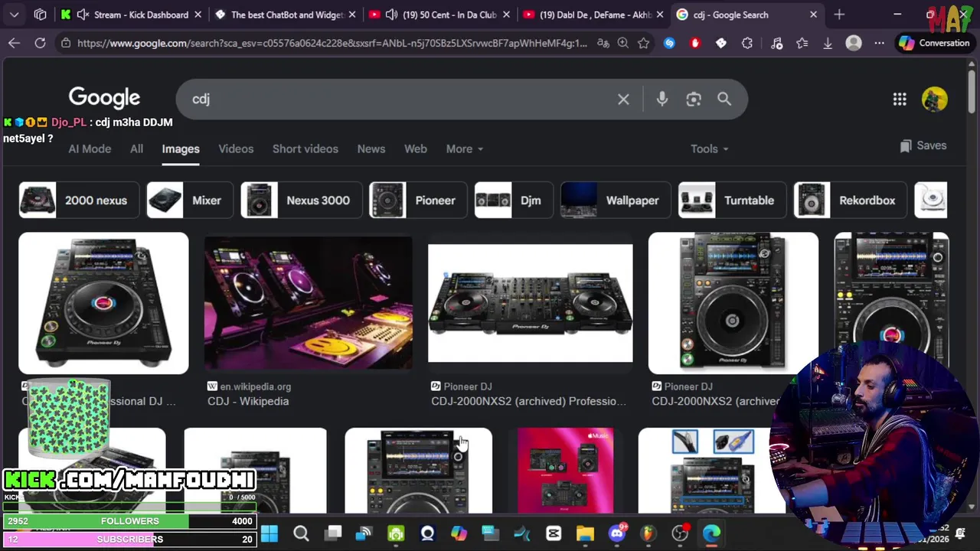This screenshot has width=980, height=551.
Task: Open Task View from the taskbar
Action: (333, 533)
